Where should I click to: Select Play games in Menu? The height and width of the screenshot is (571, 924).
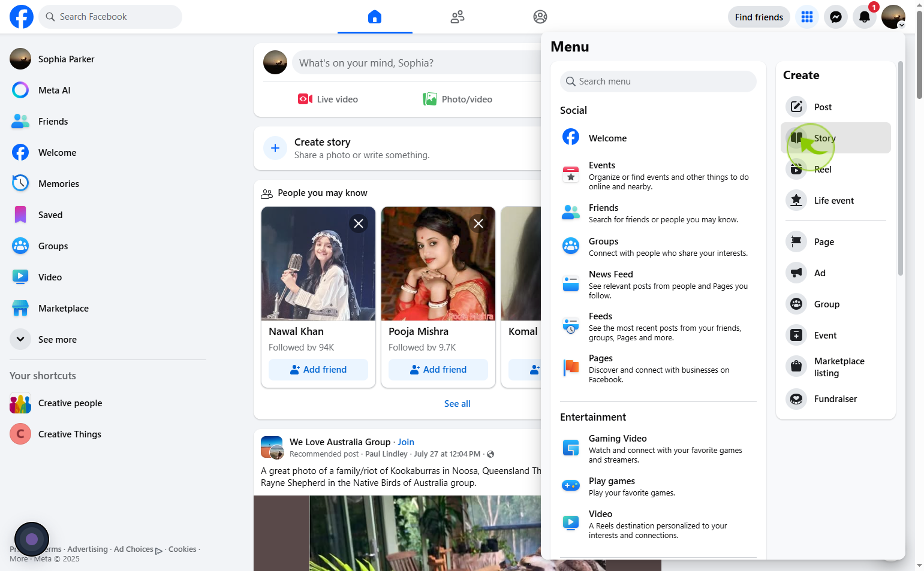point(658,487)
